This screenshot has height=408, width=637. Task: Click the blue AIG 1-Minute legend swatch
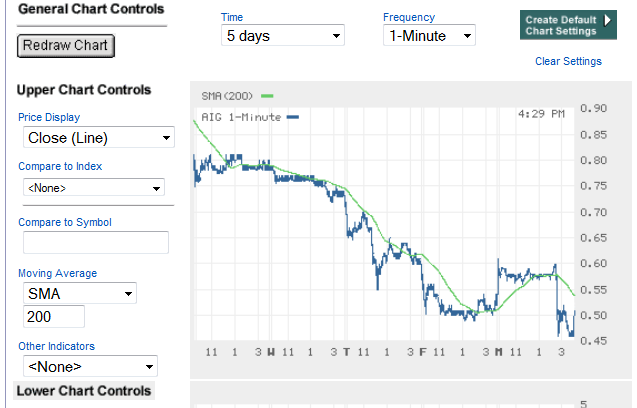(292, 116)
